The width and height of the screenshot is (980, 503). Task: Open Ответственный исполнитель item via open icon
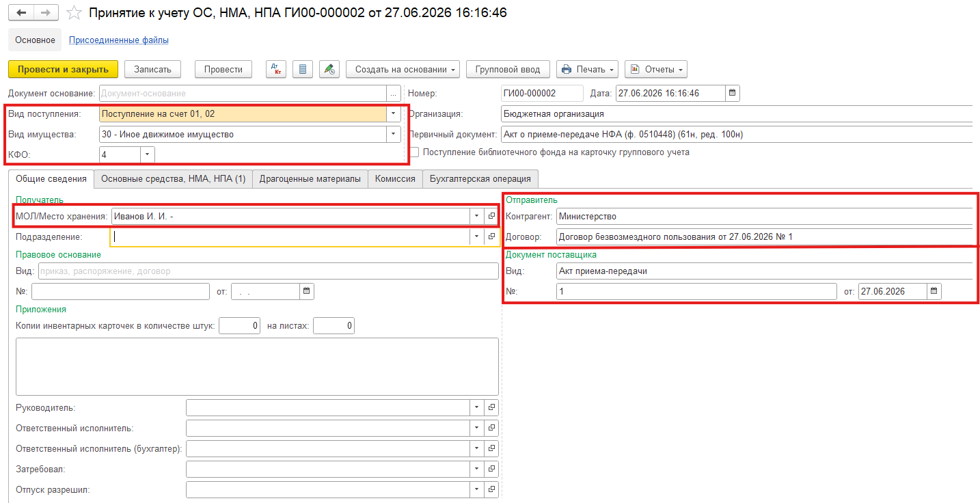coord(491,429)
